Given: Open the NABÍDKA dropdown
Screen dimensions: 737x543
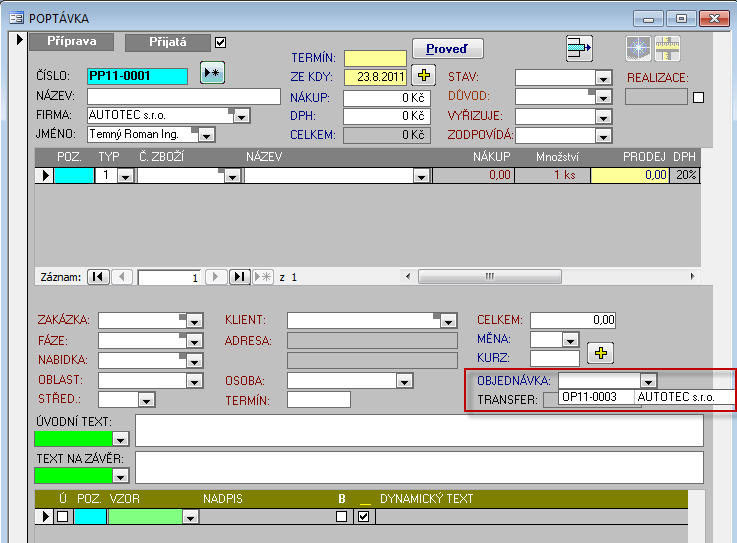Looking at the screenshot, I should pos(194,361).
